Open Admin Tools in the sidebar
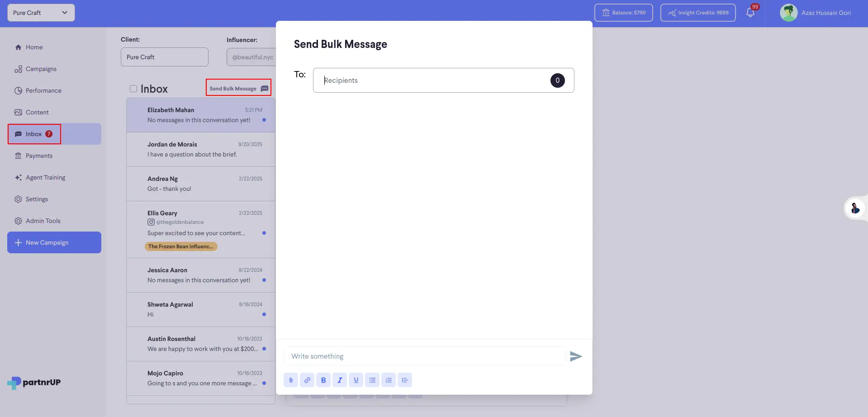868x417 pixels. 54,221
